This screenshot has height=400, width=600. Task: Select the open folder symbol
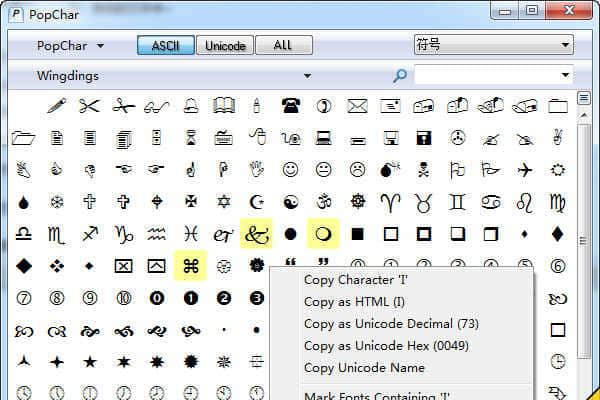pos(24,138)
